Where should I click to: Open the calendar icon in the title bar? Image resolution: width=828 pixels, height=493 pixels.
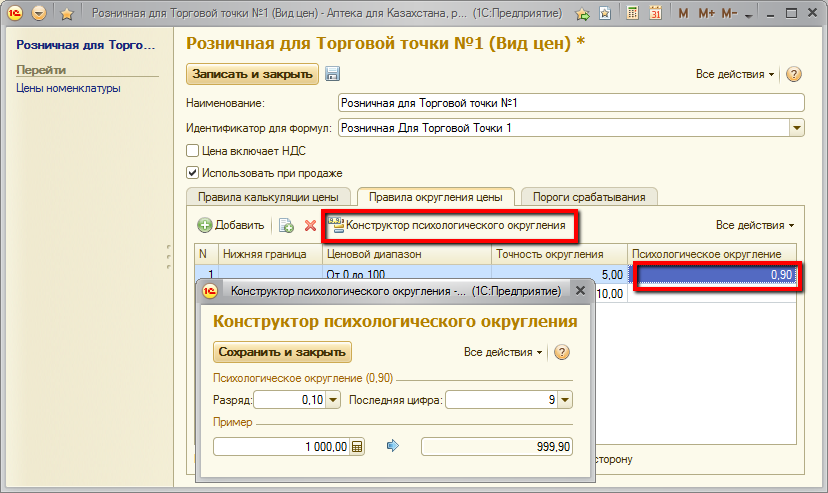(655, 14)
